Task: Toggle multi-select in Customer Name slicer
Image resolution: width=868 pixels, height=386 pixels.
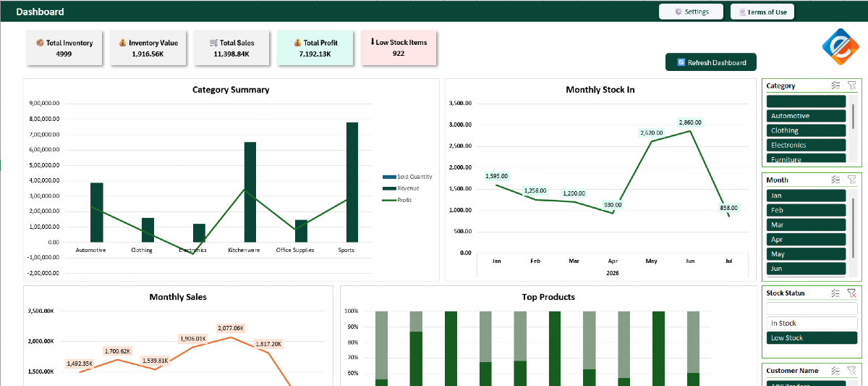Action: click(835, 370)
